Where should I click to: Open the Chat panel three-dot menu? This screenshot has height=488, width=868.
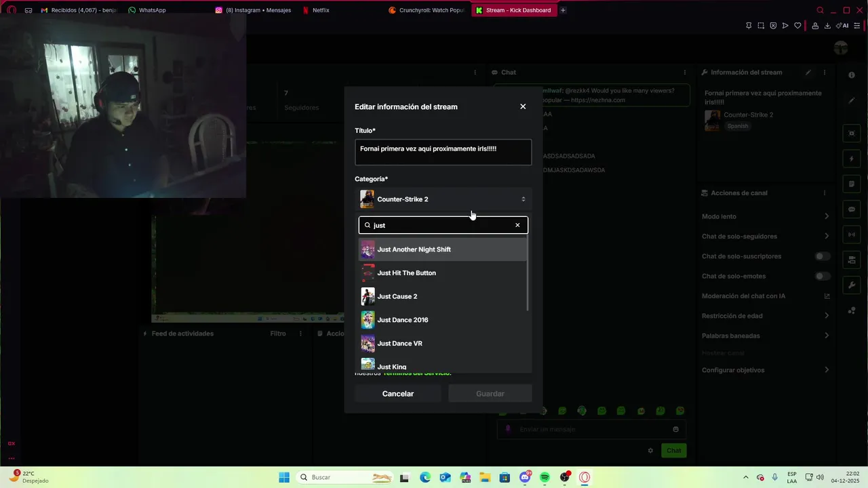pos(685,73)
